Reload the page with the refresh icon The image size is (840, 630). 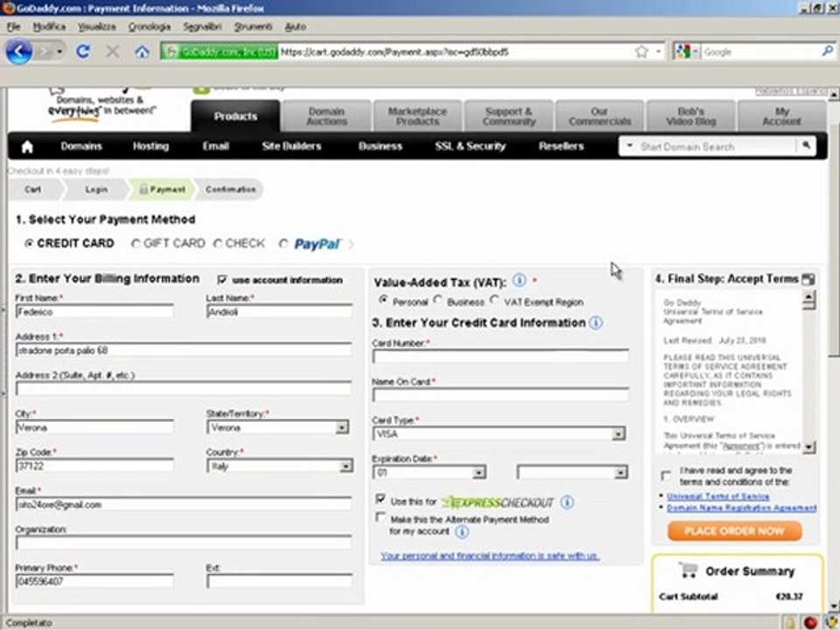pyautogui.click(x=82, y=52)
